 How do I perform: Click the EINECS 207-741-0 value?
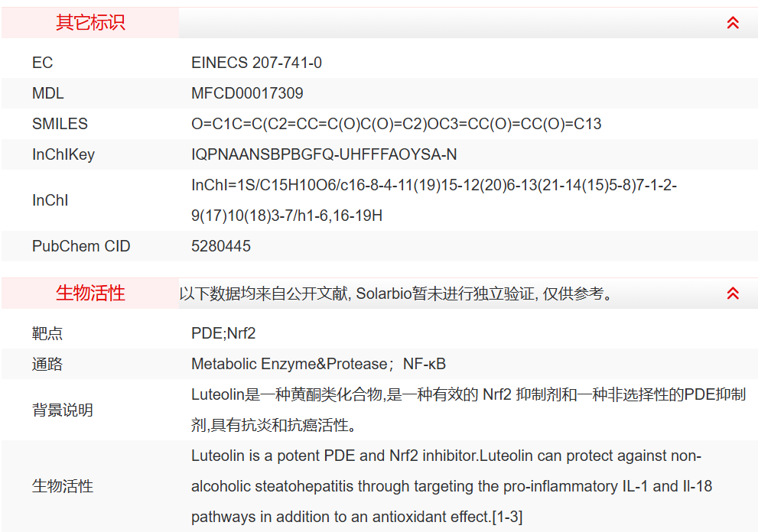tap(256, 63)
